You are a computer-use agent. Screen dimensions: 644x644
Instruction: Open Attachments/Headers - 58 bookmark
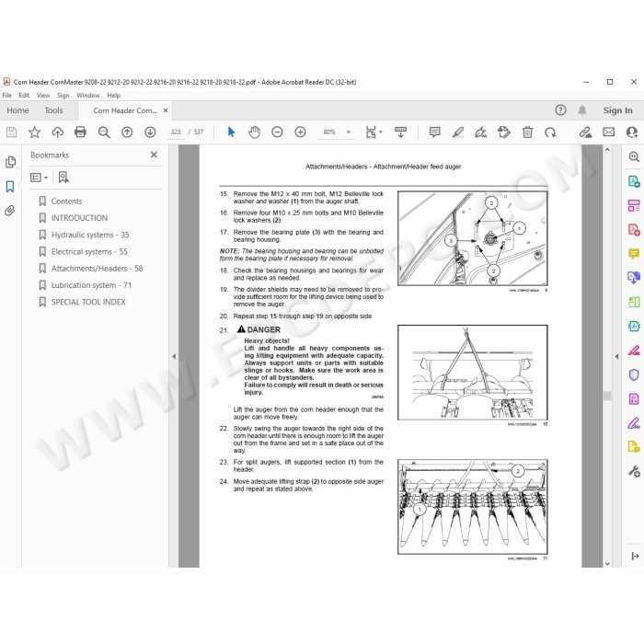[x=97, y=269]
